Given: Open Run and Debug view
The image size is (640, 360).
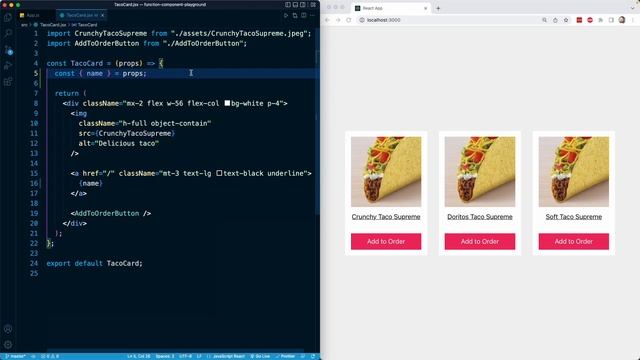Looking at the screenshot, I should point(8,66).
